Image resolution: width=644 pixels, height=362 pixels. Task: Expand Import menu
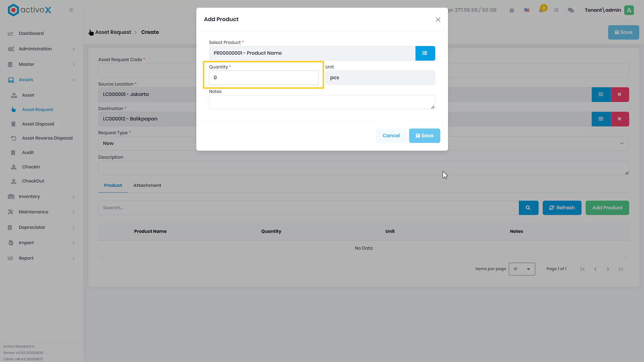(x=41, y=243)
